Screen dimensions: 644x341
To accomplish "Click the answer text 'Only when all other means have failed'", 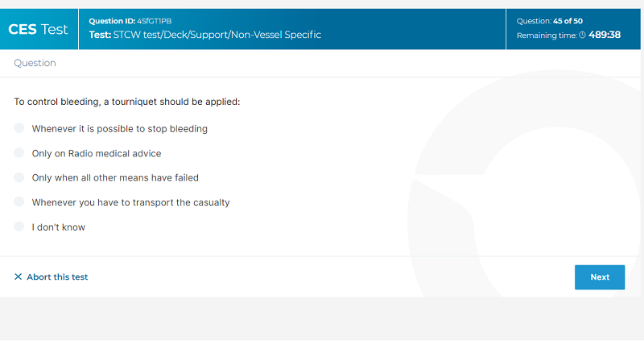I will click(115, 177).
